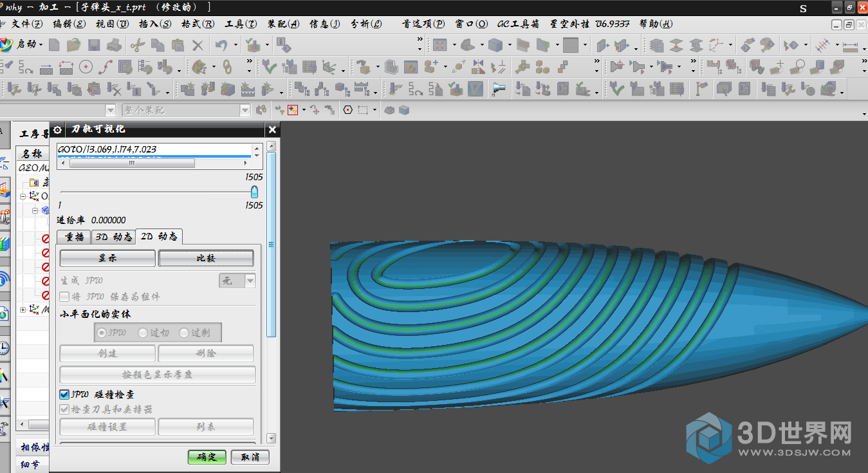The image size is (868, 473).
Task: Close the 刀轨可视化 dialog
Action: (272, 129)
